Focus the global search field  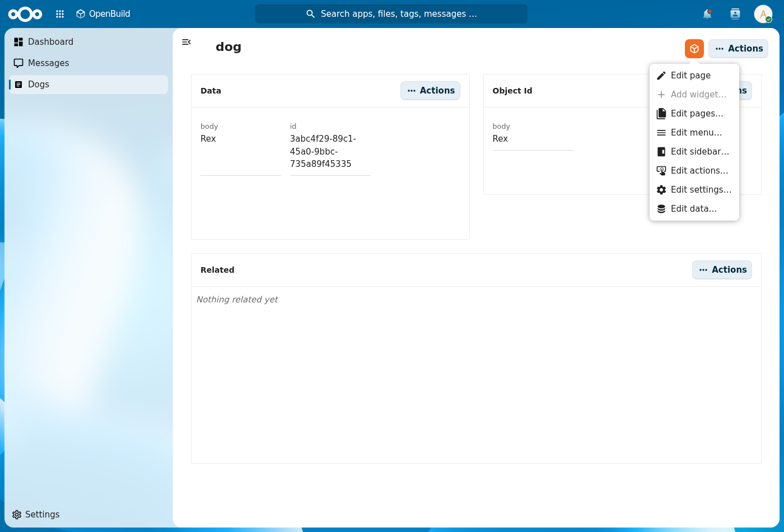[x=391, y=14]
